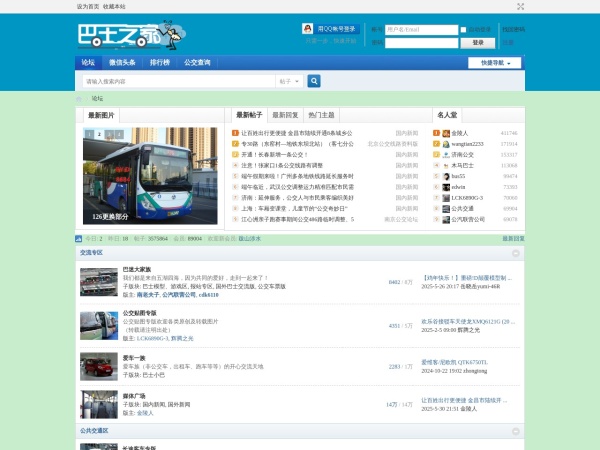Select slide 3 on image slideshow
The image size is (600, 450).
point(109,134)
